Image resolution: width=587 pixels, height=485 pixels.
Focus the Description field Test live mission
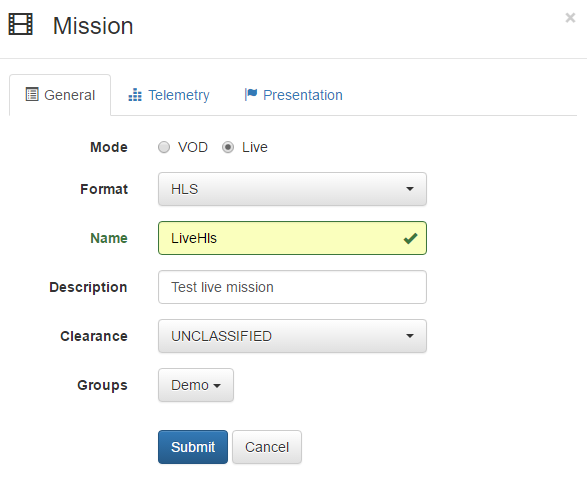pyautogui.click(x=292, y=287)
